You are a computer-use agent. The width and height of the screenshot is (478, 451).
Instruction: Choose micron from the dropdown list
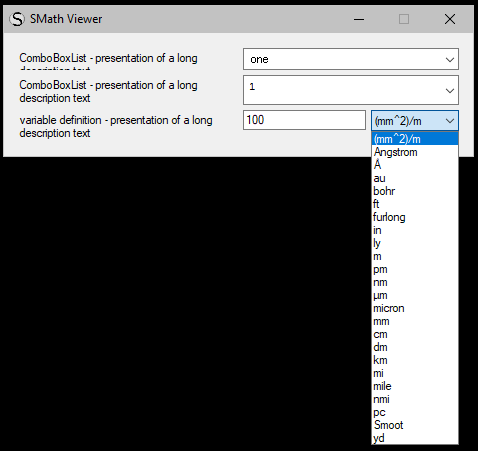point(415,308)
